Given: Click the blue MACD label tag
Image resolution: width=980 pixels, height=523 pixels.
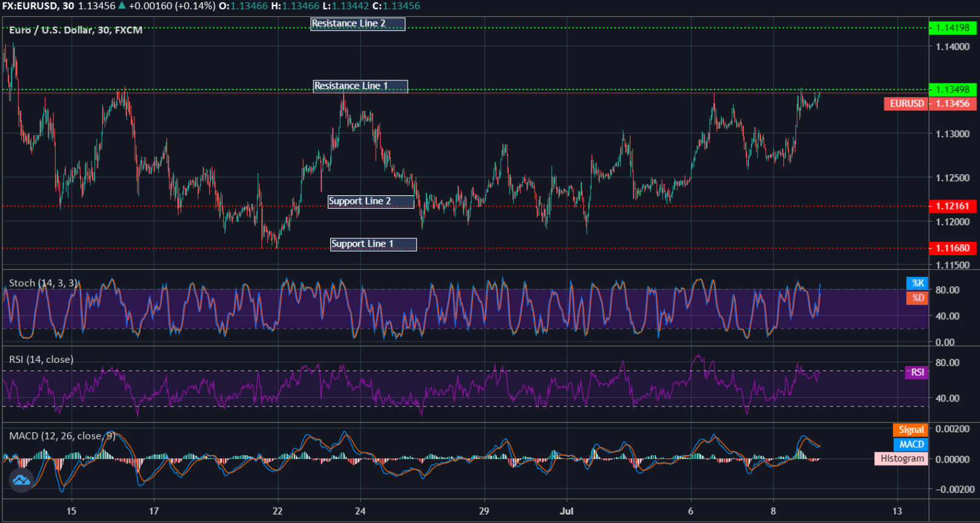Looking at the screenshot, I should pos(910,444).
